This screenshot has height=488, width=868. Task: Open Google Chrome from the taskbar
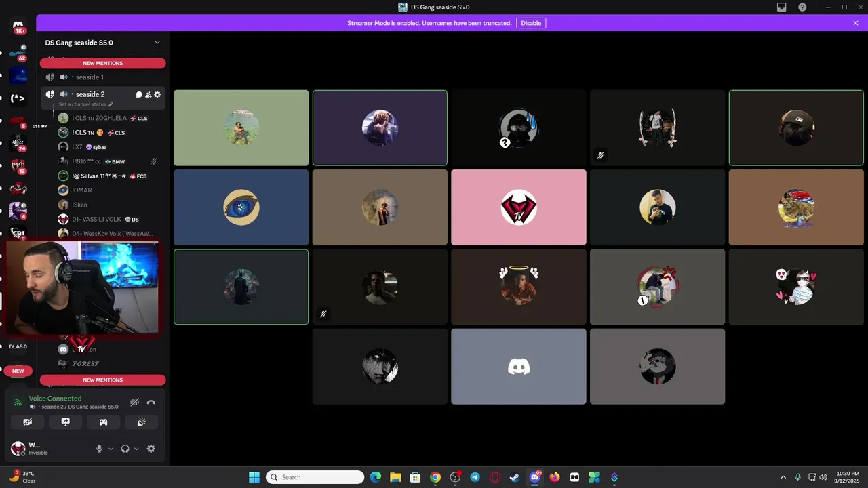[435, 477]
